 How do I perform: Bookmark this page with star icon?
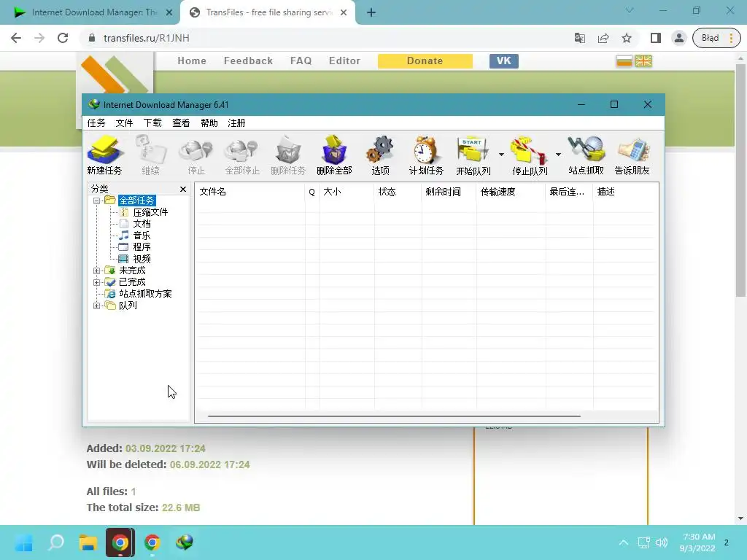click(x=627, y=38)
